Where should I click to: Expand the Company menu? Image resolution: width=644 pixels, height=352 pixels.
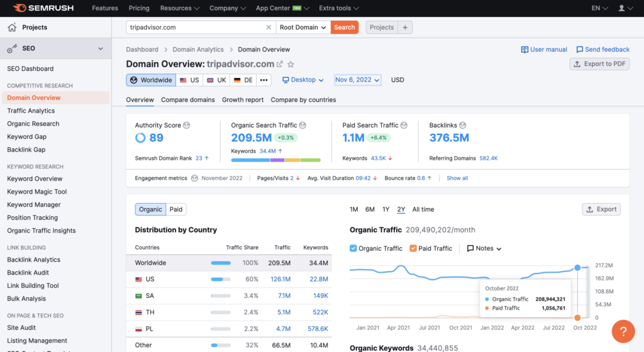click(x=228, y=8)
